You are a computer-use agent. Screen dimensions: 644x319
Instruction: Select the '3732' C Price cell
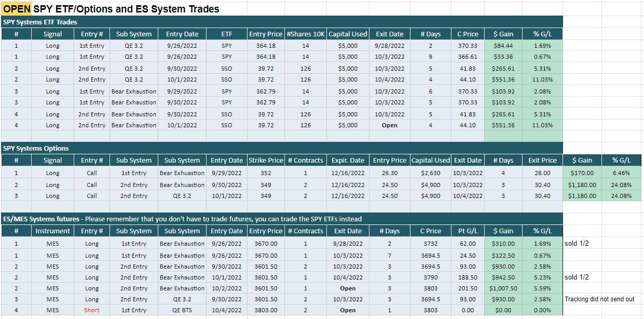pyautogui.click(x=430, y=244)
